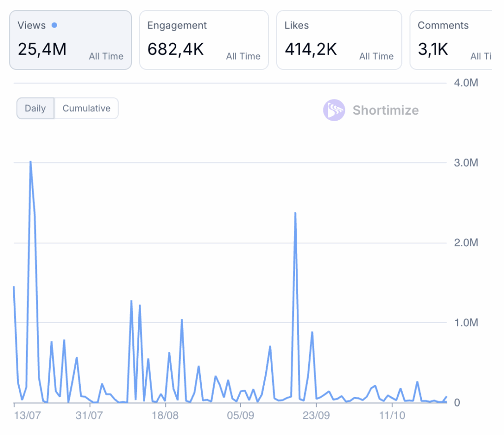Select the Engagement metric card
Screen dimensions: 504x435
click(204, 40)
